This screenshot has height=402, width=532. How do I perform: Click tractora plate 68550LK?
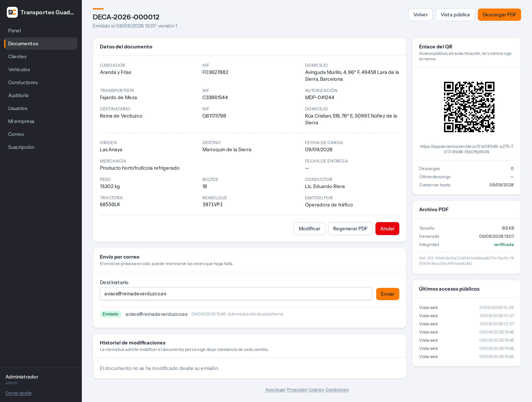110,204
